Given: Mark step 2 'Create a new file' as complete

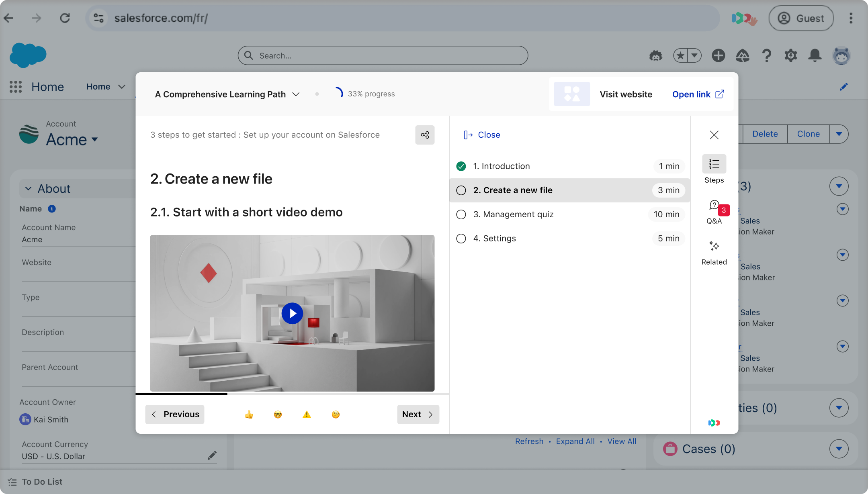Looking at the screenshot, I should point(461,190).
